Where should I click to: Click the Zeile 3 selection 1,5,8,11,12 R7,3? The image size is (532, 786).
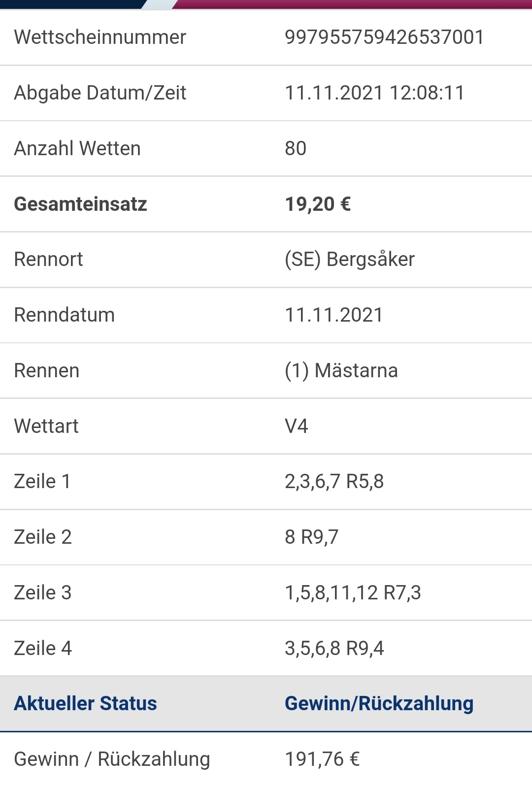(x=353, y=593)
